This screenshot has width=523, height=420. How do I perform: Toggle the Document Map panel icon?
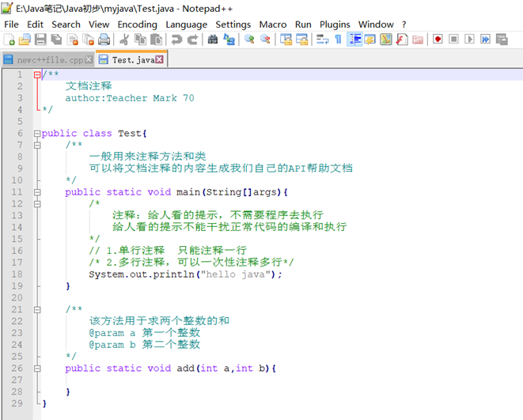click(386, 40)
